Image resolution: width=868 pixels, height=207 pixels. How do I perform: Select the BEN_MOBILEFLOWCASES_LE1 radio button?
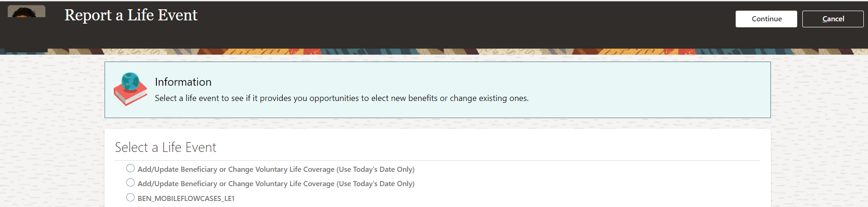click(x=130, y=198)
